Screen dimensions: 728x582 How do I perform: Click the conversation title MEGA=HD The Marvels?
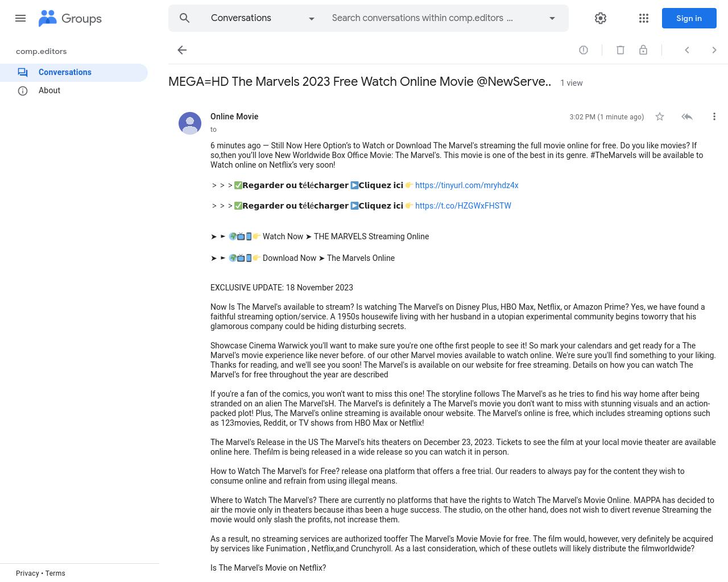pyautogui.click(x=359, y=82)
